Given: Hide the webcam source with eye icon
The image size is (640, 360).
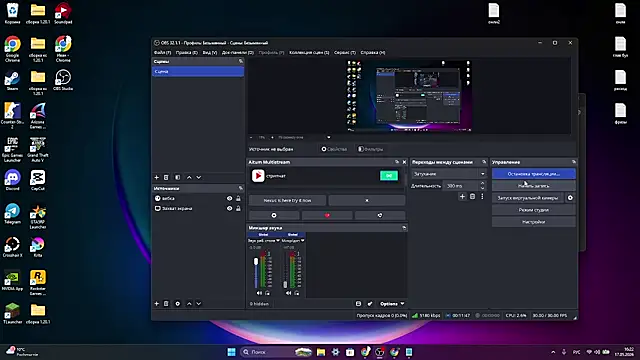Looking at the screenshot, I should [x=229, y=198].
